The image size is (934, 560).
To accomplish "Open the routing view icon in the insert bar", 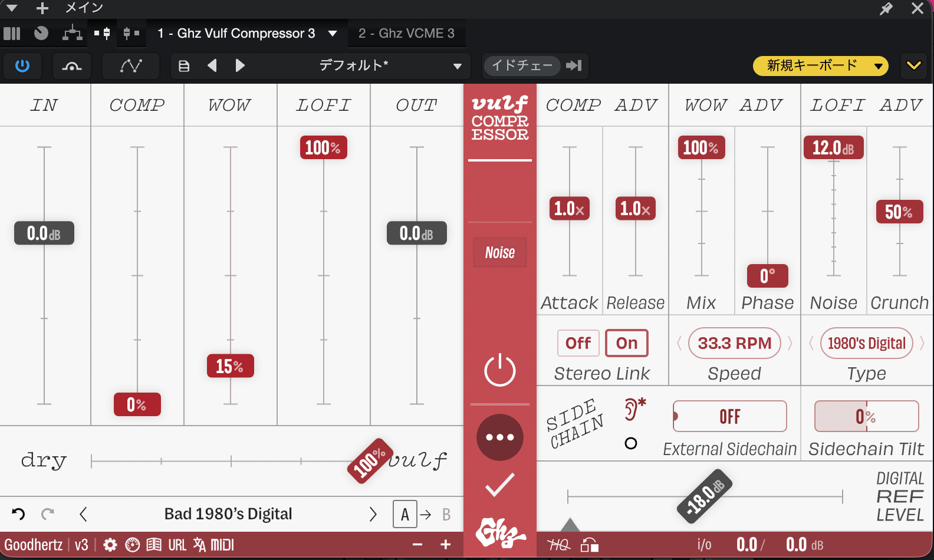I will 73,33.
